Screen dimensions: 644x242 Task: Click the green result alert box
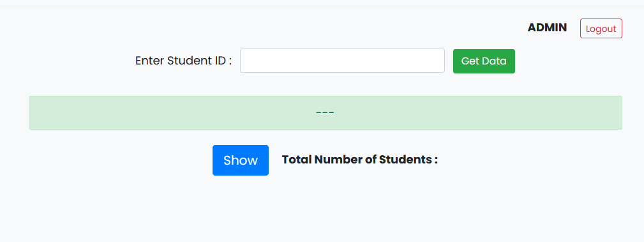pos(326,112)
